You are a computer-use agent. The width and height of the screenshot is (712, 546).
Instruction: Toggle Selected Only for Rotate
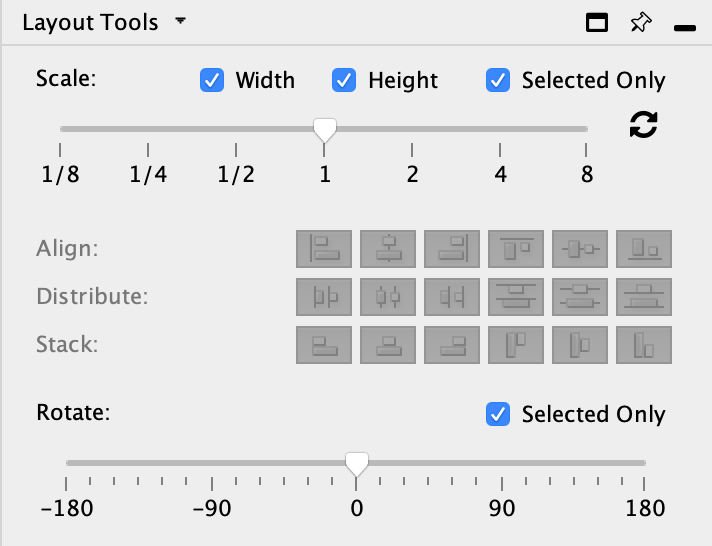tap(498, 414)
